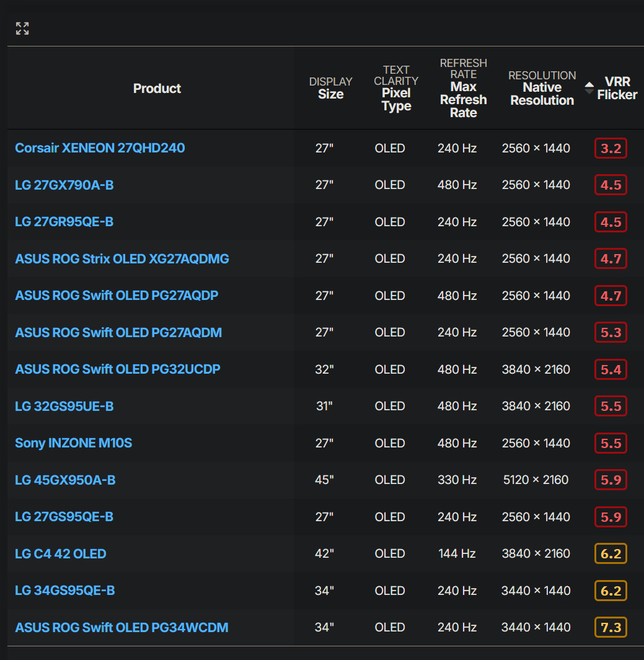This screenshot has width=644, height=660.
Task: Click the 7.3 score for ASUS PG34WCDM
Action: 611,628
